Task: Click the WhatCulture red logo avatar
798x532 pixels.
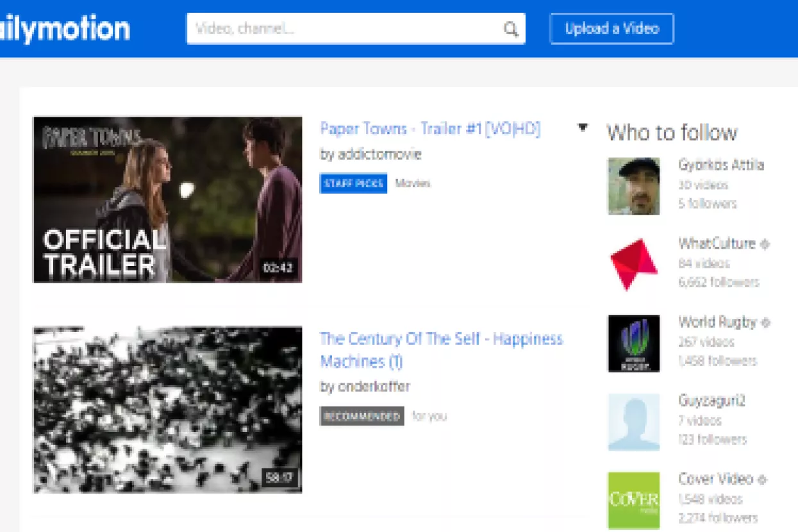Action: click(634, 264)
